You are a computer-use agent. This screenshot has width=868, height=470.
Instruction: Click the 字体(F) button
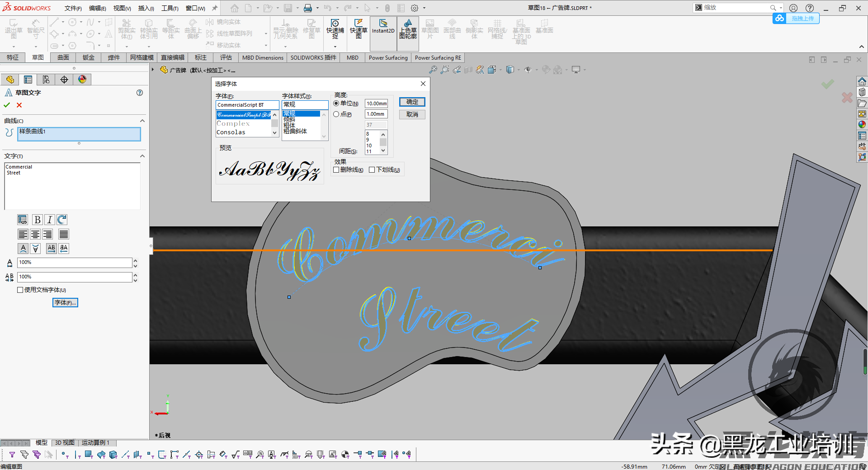click(x=65, y=302)
